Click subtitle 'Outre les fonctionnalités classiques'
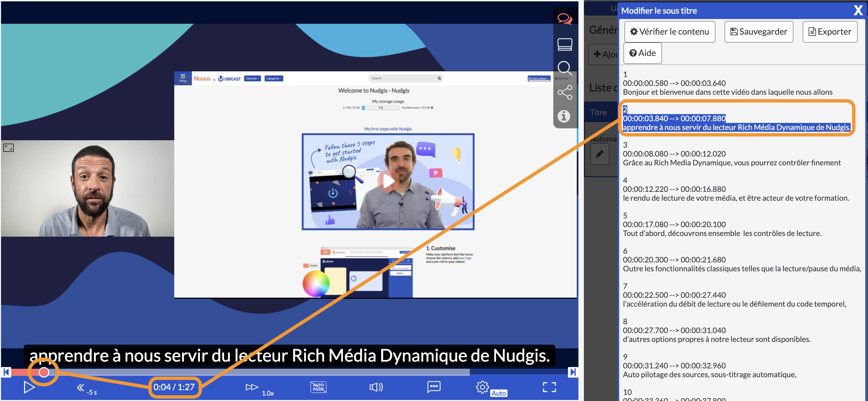The image size is (868, 401). [x=742, y=269]
